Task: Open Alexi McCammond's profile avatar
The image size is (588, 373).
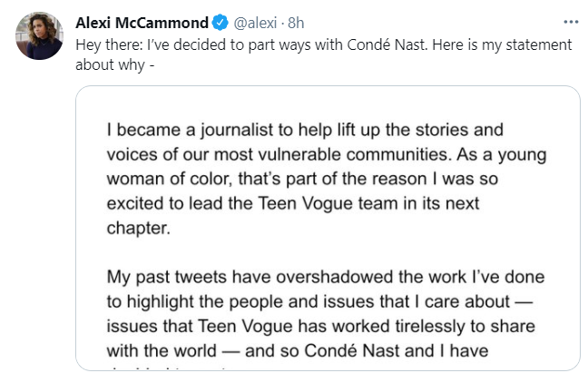Action: [39, 37]
